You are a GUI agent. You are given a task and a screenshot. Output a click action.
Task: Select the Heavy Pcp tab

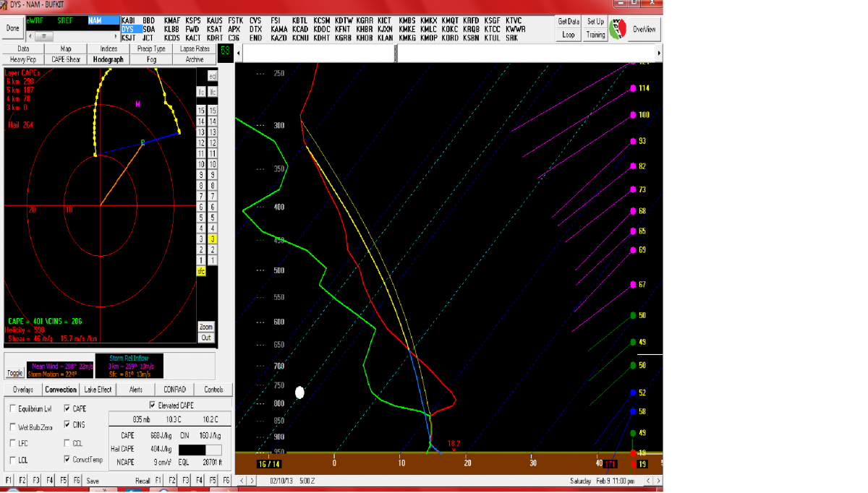(x=23, y=59)
